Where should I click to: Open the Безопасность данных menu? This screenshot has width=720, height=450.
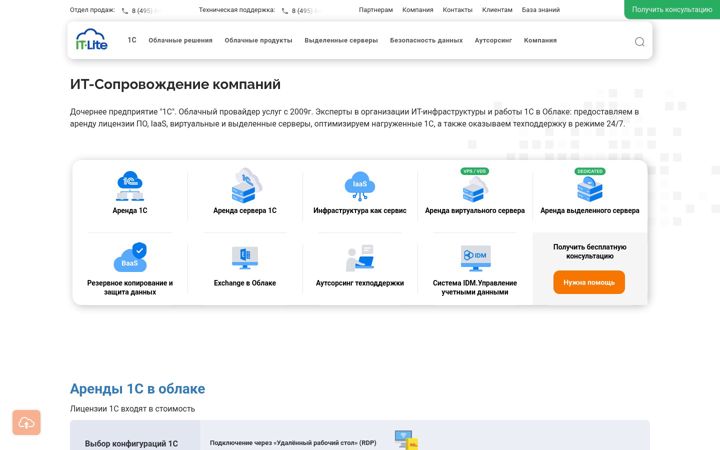click(426, 40)
